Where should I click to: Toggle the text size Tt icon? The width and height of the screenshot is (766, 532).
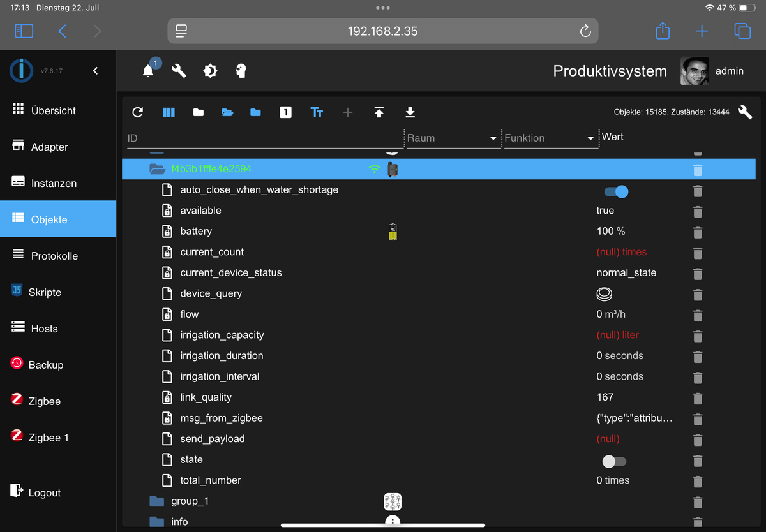point(317,112)
